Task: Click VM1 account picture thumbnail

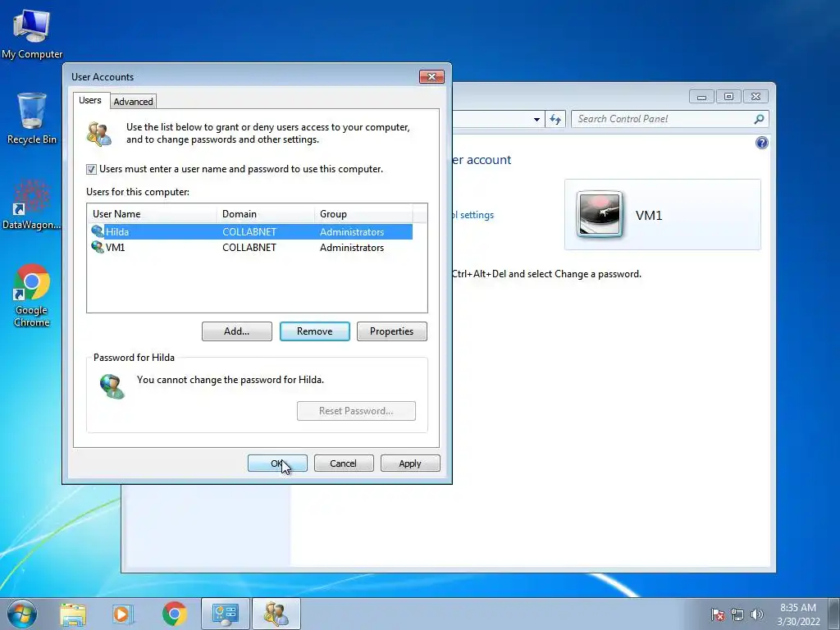Action: click(x=600, y=214)
